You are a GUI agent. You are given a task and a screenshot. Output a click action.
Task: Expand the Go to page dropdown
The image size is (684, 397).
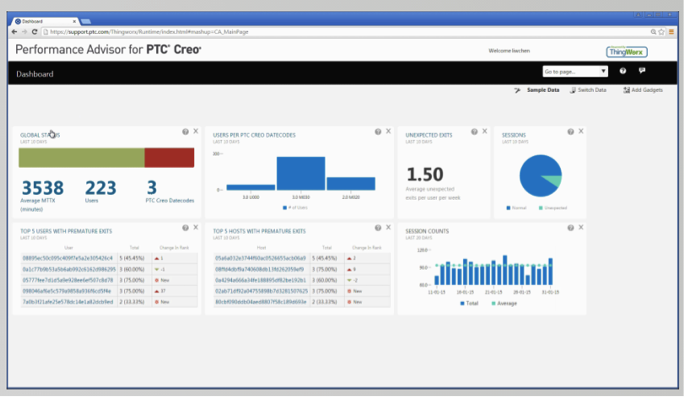[x=575, y=72]
